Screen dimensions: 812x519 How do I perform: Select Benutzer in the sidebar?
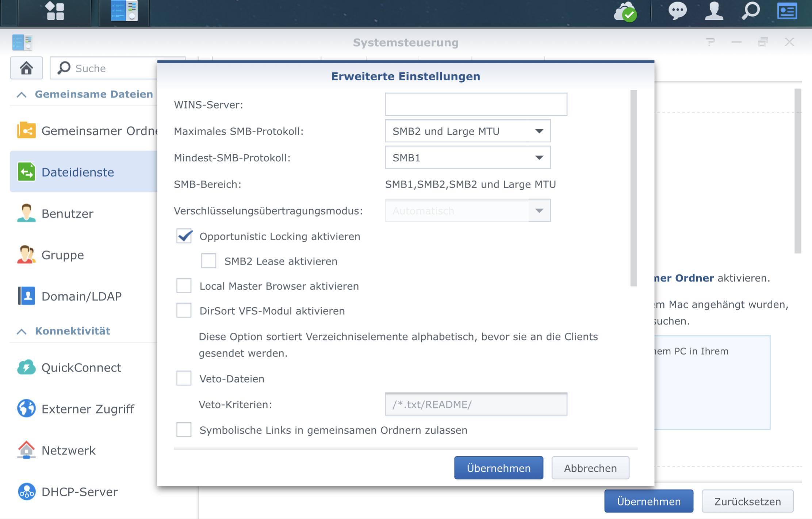(68, 214)
